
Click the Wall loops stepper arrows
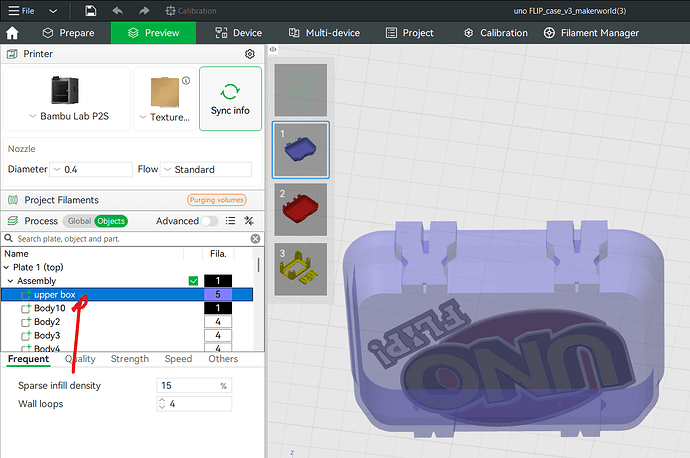(x=162, y=403)
